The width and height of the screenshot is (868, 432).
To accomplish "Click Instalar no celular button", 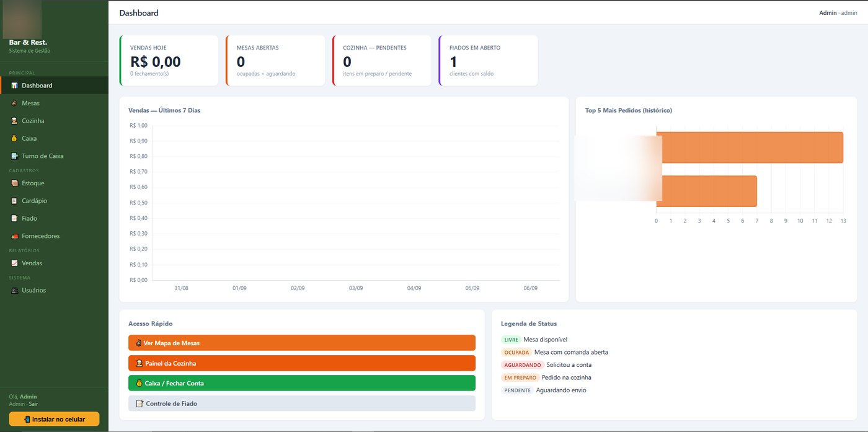I will coord(54,419).
